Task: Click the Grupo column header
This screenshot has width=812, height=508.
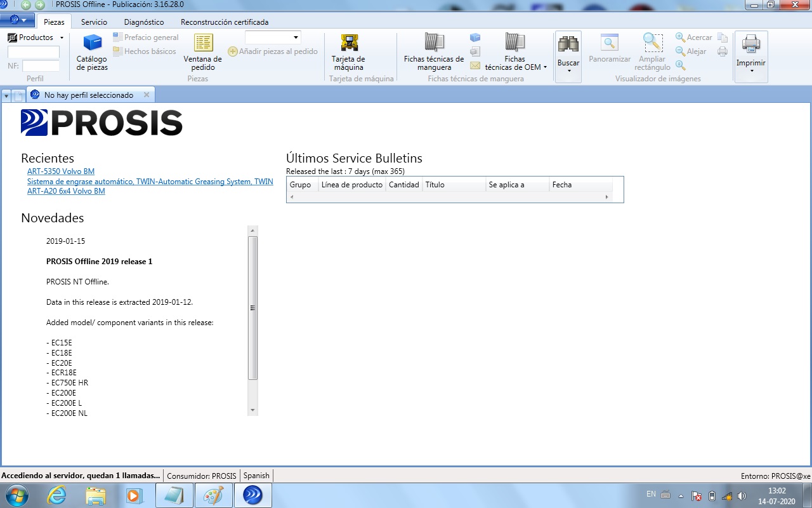Action: [x=303, y=185]
